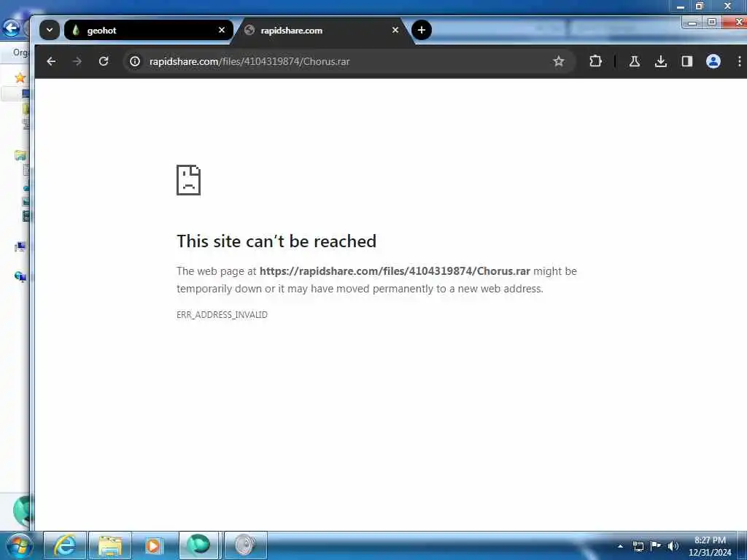Click the sad page error icon
This screenshot has width=747, height=560.
click(x=189, y=180)
